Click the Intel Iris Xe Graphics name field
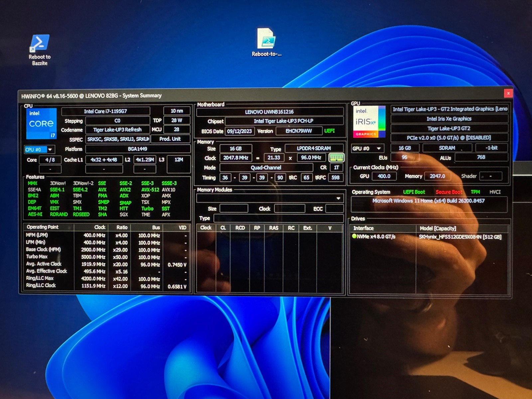This screenshot has height=399, width=532. pyautogui.click(x=449, y=119)
